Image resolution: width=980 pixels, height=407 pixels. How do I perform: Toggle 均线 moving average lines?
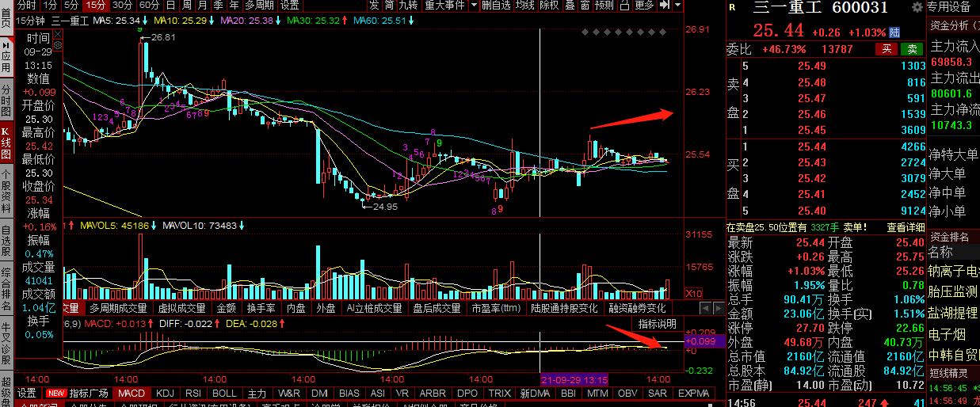(524, 6)
